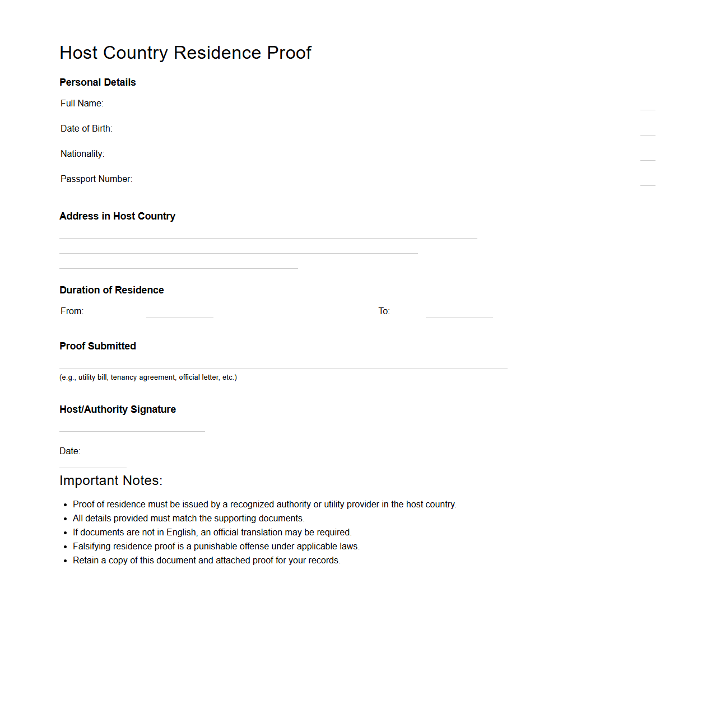The width and height of the screenshot is (716, 728).
Task: Click the Address in Host Country heading
Action: pos(117,216)
